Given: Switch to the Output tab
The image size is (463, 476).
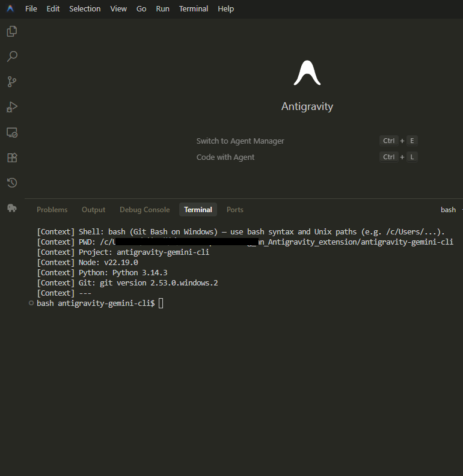Looking at the screenshot, I should pyautogui.click(x=93, y=210).
